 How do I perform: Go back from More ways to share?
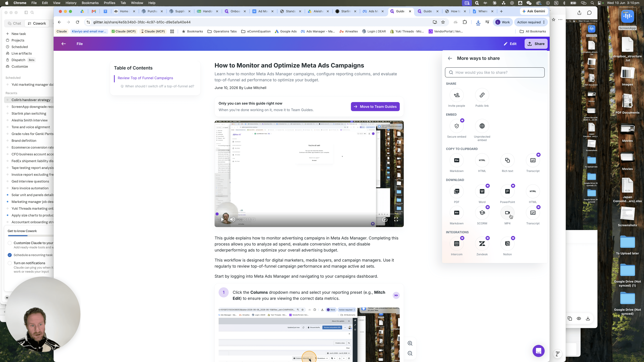point(450,58)
